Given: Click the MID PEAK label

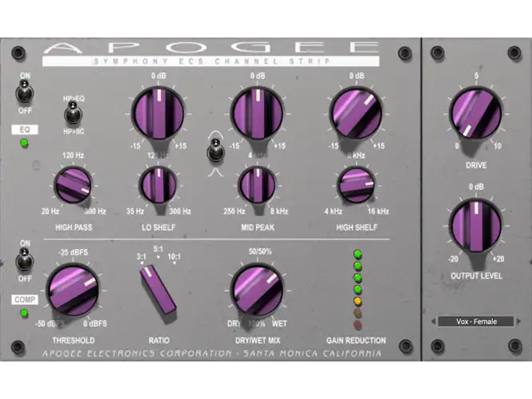Looking at the screenshot, I should (x=258, y=227).
